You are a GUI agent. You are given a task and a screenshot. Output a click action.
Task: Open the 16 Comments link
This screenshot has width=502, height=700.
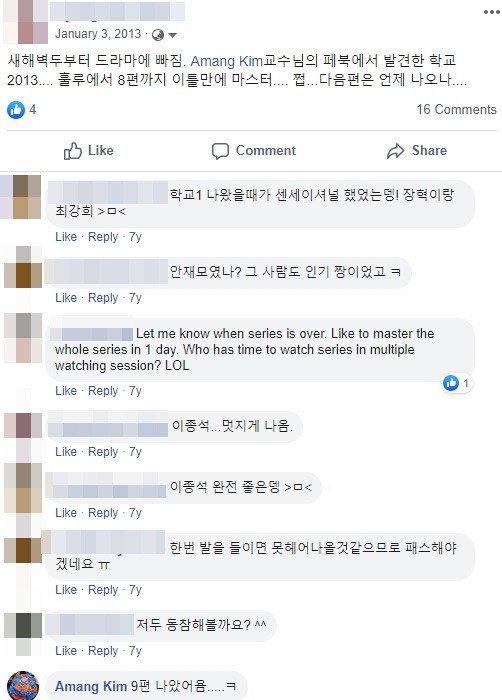click(456, 109)
